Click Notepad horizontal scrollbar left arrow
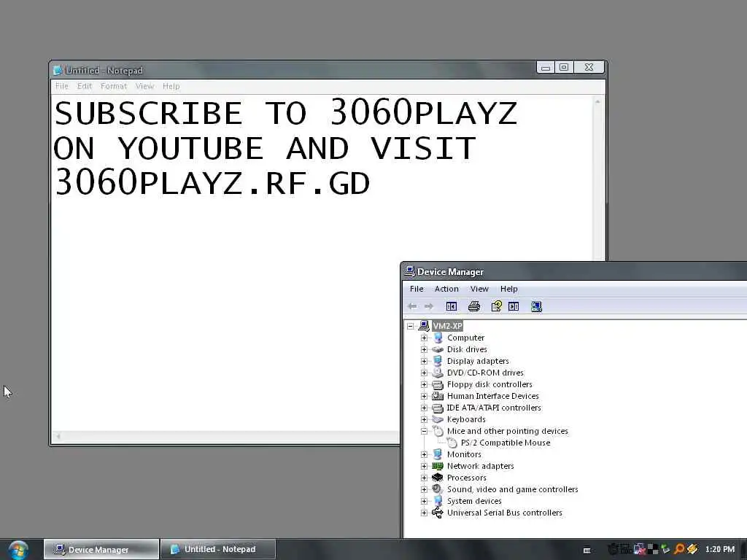Screen dimensions: 747x560 58,436
